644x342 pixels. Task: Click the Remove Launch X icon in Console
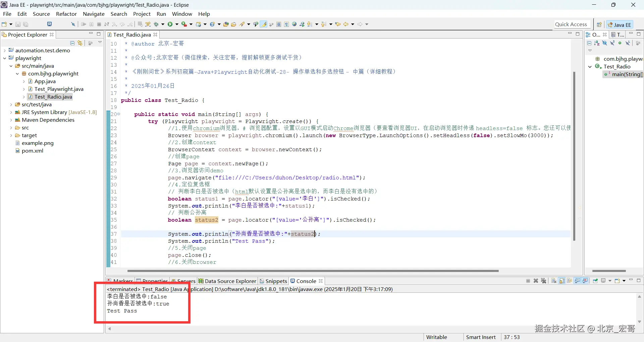[x=536, y=281]
